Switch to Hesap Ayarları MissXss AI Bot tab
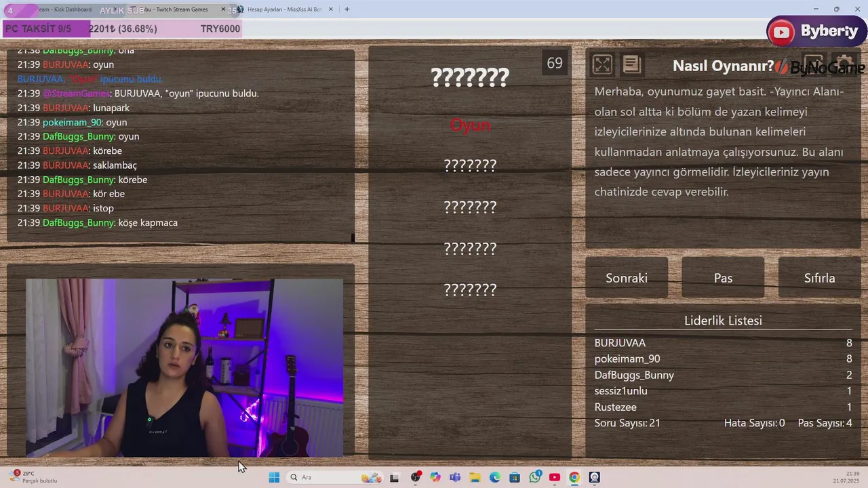Image resolution: width=868 pixels, height=488 pixels. [285, 9]
